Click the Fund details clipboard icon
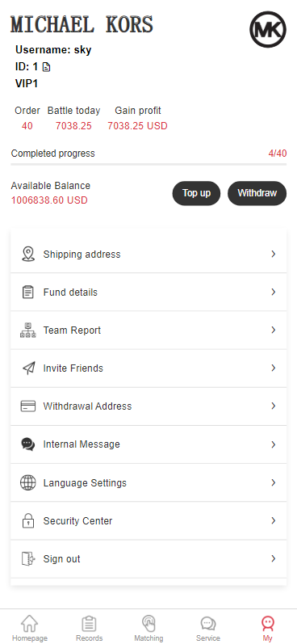 click(x=28, y=292)
